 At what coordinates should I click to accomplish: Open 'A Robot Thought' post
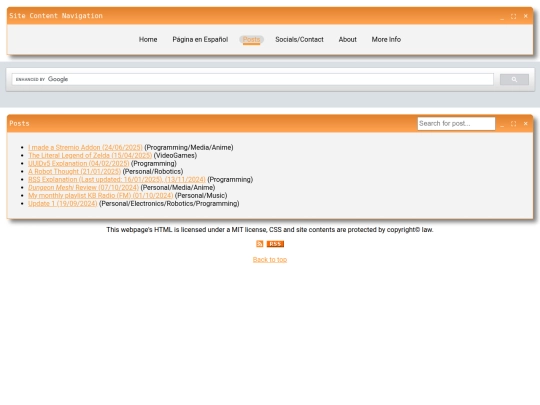pos(74,171)
